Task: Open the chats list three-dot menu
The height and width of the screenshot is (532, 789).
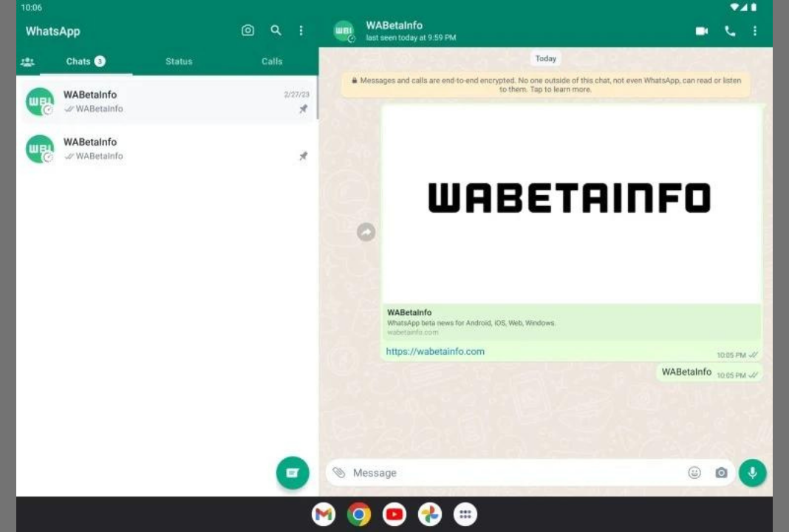Action: tap(301, 31)
